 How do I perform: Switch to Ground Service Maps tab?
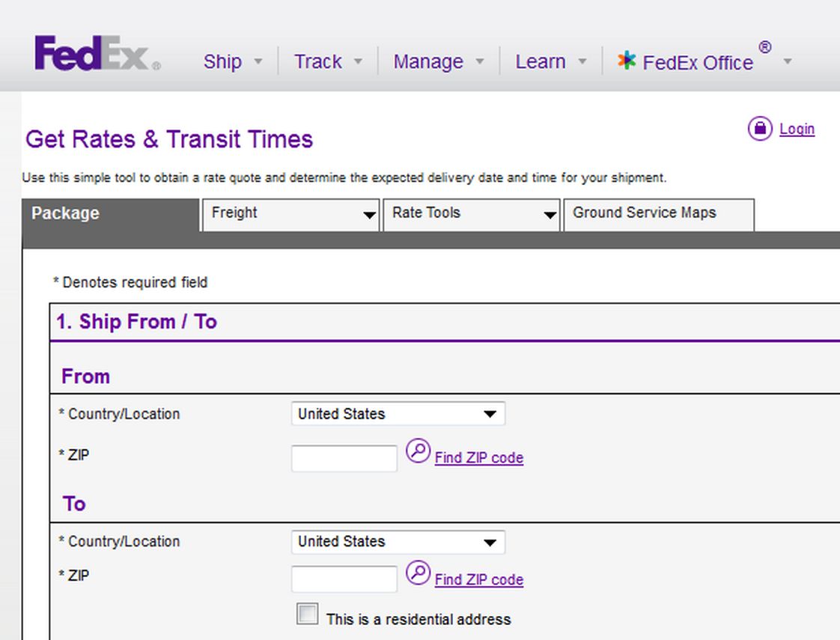pyautogui.click(x=657, y=213)
